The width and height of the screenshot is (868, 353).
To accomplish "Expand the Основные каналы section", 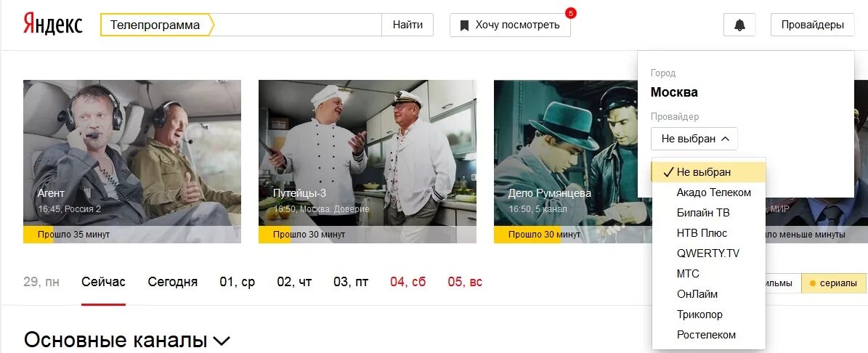I will click(127, 340).
